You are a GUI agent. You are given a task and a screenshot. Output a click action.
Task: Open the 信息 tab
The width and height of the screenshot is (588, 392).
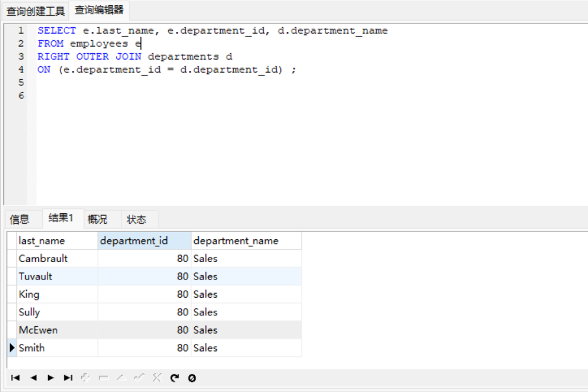click(19, 219)
